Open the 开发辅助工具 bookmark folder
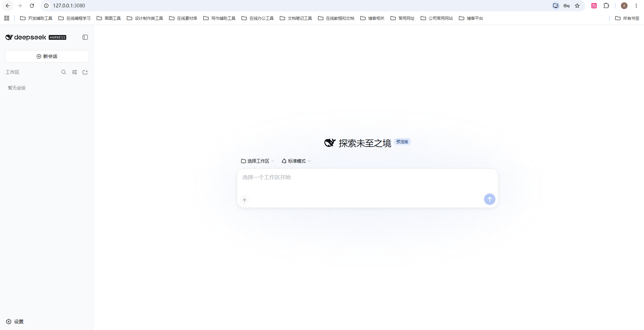The width and height of the screenshot is (644, 330). tap(36, 18)
